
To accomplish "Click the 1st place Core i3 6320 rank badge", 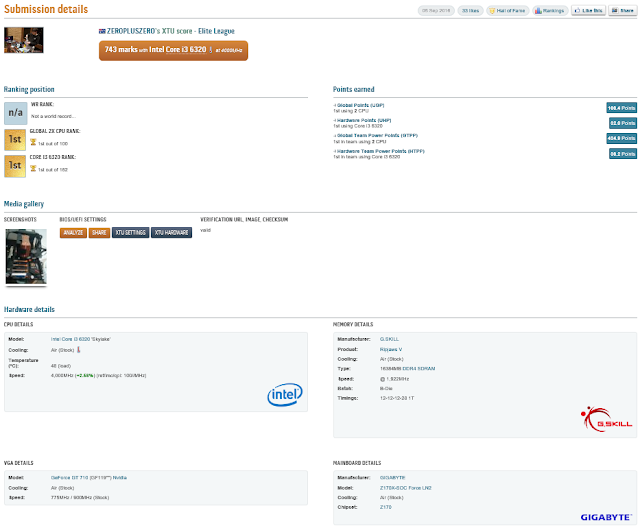I will click(x=15, y=164).
